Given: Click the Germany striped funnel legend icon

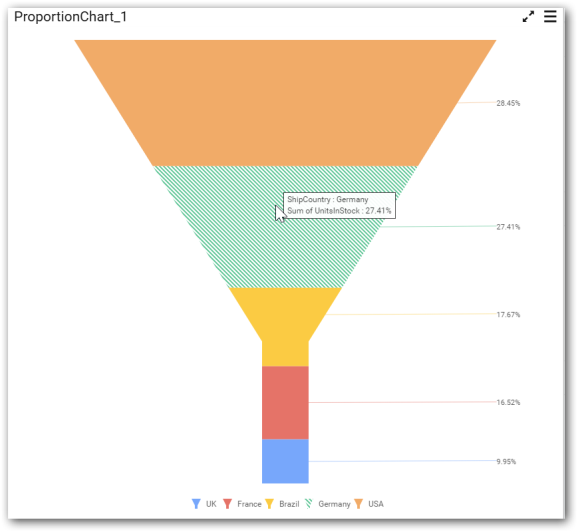Looking at the screenshot, I should click(x=309, y=504).
